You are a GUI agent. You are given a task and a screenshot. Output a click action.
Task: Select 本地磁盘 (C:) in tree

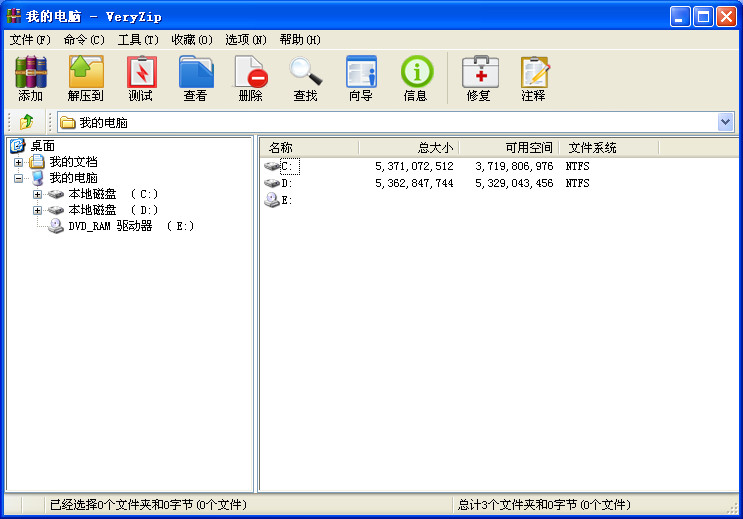coord(113,194)
